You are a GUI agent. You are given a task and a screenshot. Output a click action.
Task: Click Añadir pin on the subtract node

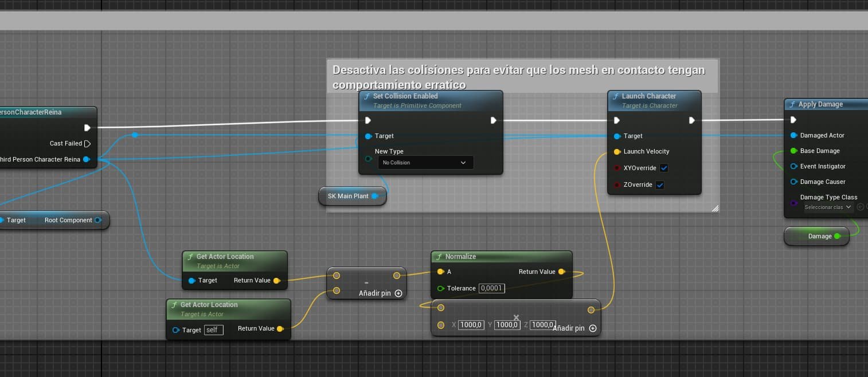click(x=381, y=293)
